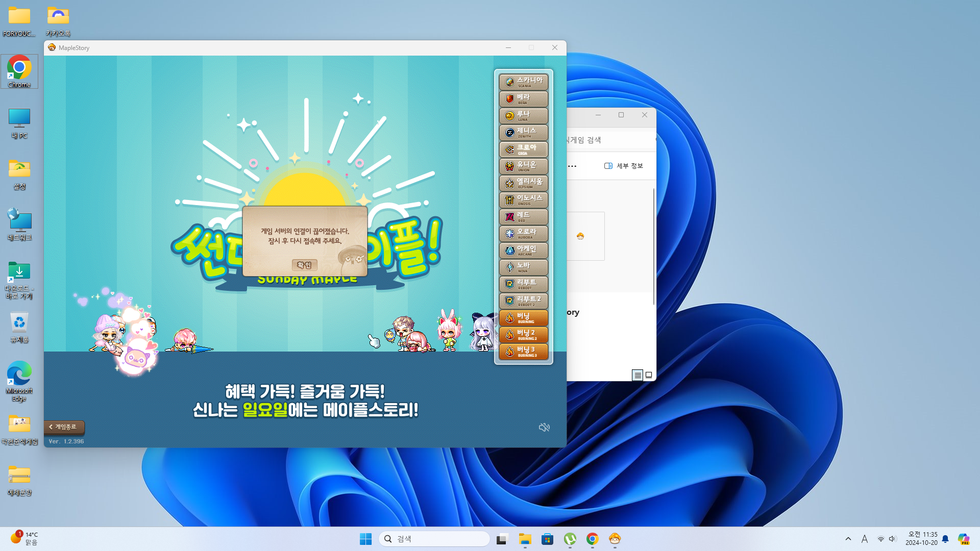This screenshot has width=980, height=551.
Task: Select the Nova (노바) world server
Action: pyautogui.click(x=523, y=267)
